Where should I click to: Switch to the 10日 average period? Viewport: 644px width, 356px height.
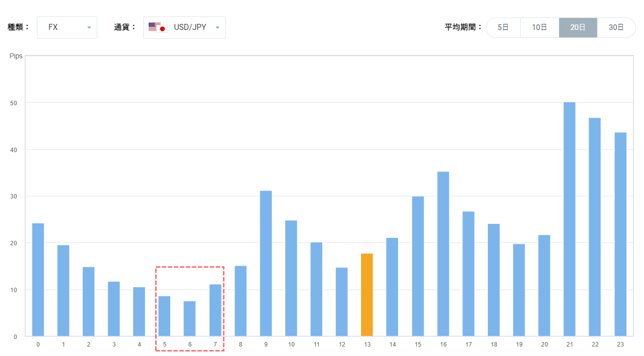pos(539,27)
